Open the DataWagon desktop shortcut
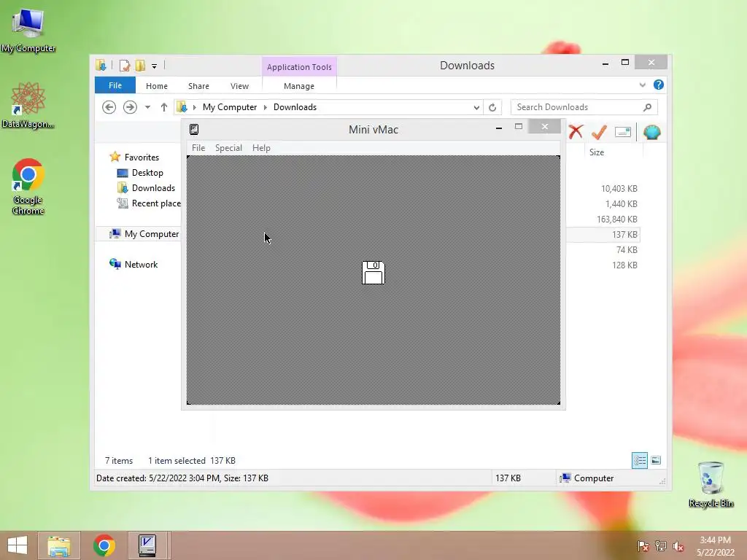The width and height of the screenshot is (747, 560). 28,105
